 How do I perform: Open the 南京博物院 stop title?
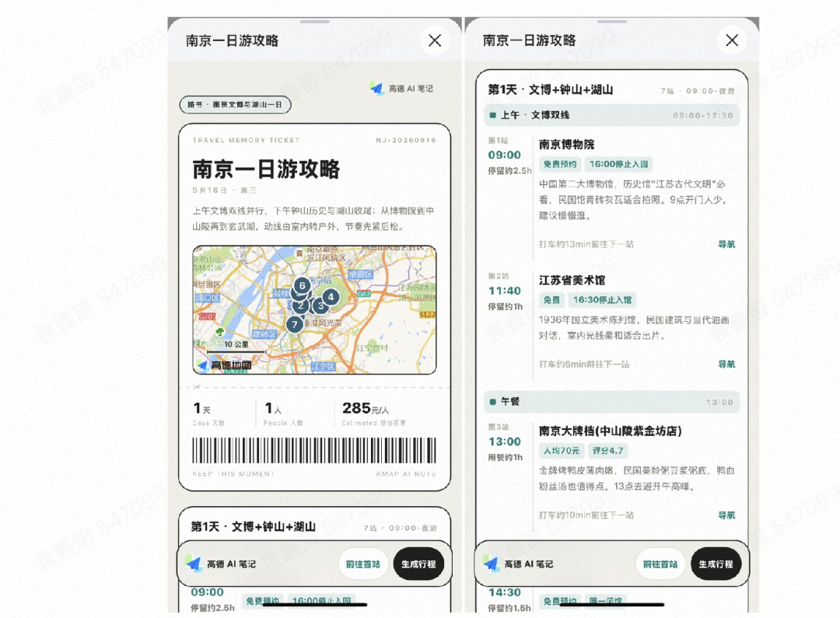pyautogui.click(x=566, y=145)
